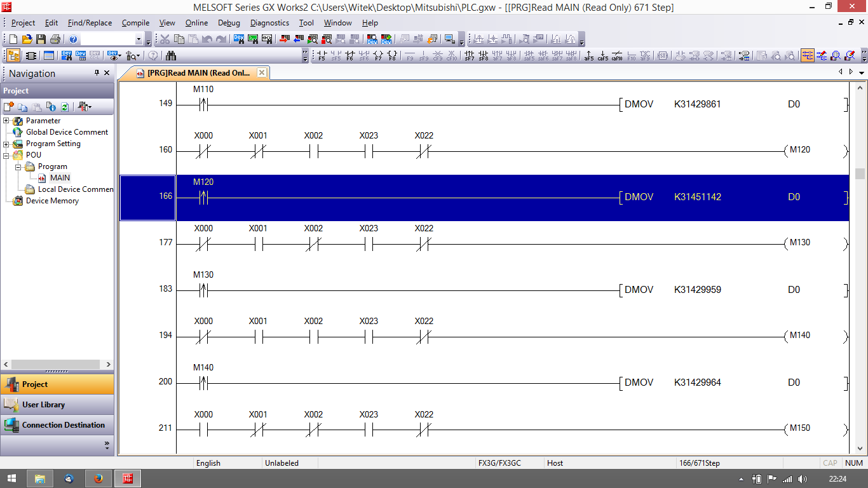Toggle the Navigation window view icon
Image resolution: width=868 pixels, height=488 pixels.
13,55
